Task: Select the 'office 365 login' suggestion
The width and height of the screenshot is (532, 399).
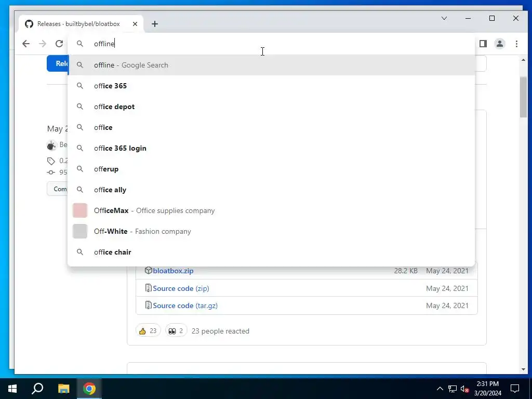Action: pos(271,148)
